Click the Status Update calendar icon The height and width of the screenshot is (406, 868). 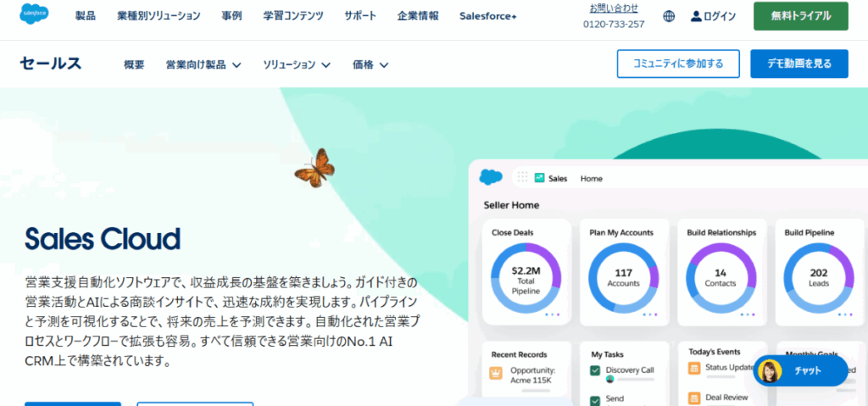coord(694,368)
